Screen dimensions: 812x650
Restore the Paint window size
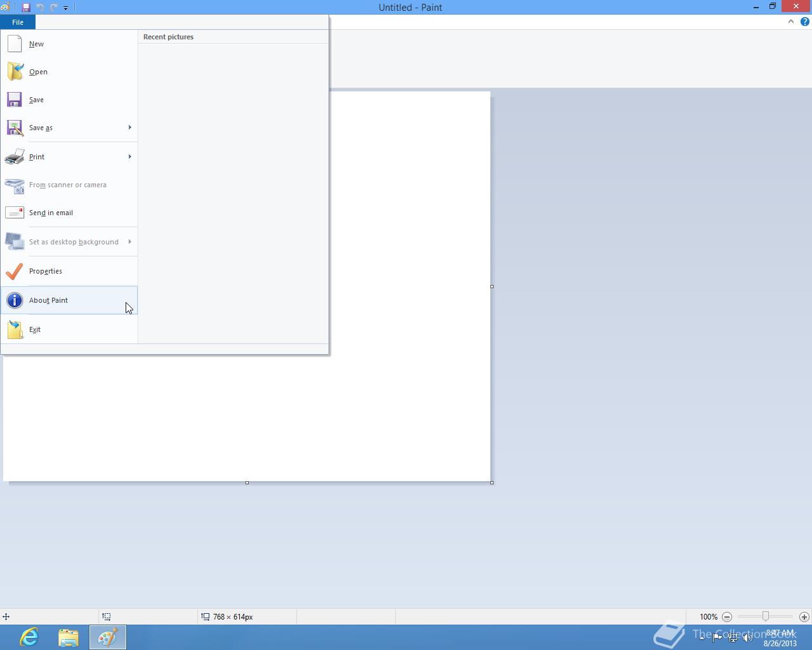(773, 7)
